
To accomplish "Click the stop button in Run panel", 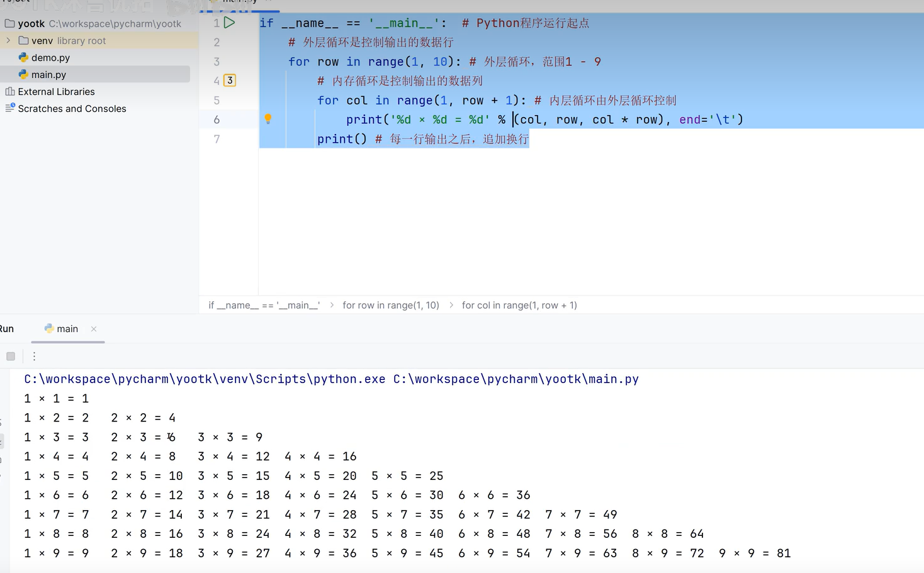I will click(11, 356).
